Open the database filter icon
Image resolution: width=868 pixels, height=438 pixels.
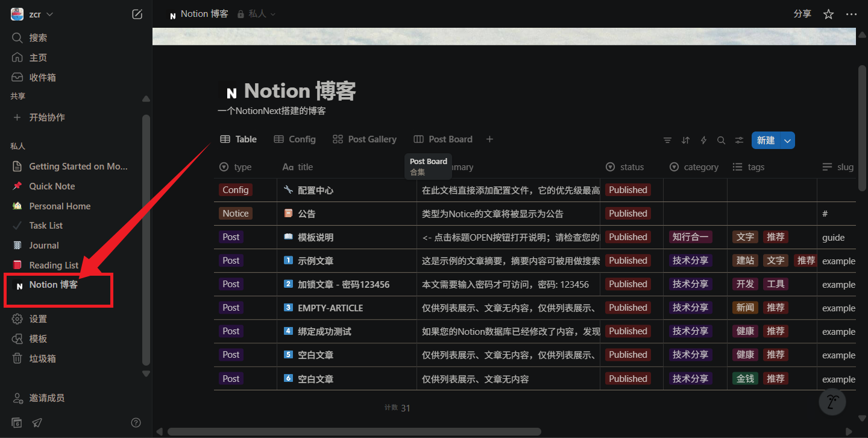(x=667, y=141)
